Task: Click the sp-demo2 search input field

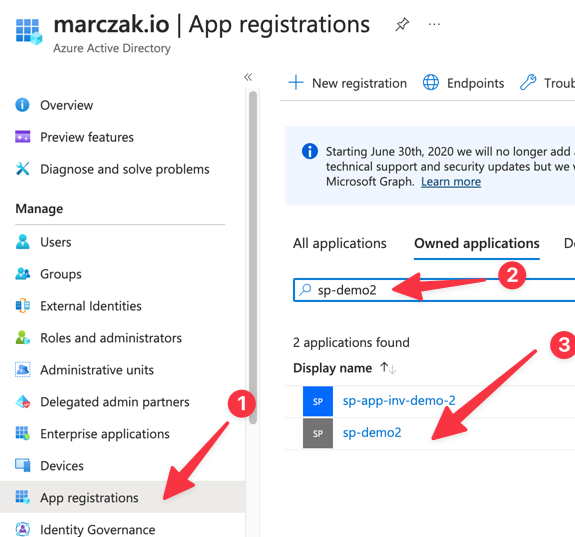Action: point(434,290)
